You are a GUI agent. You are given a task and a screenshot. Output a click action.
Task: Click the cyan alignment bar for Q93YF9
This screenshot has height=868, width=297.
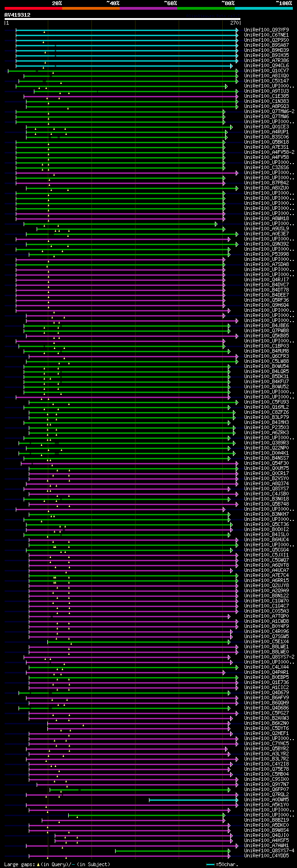click(x=127, y=30)
